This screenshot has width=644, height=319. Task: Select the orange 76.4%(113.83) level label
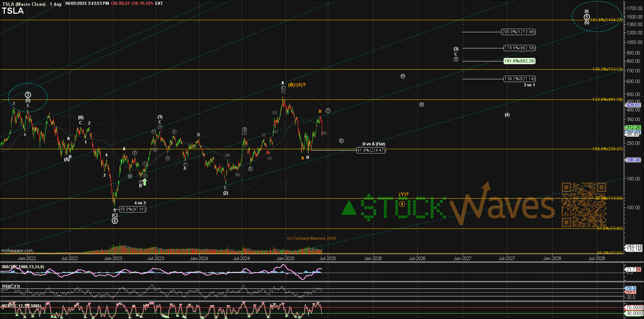coord(608,198)
